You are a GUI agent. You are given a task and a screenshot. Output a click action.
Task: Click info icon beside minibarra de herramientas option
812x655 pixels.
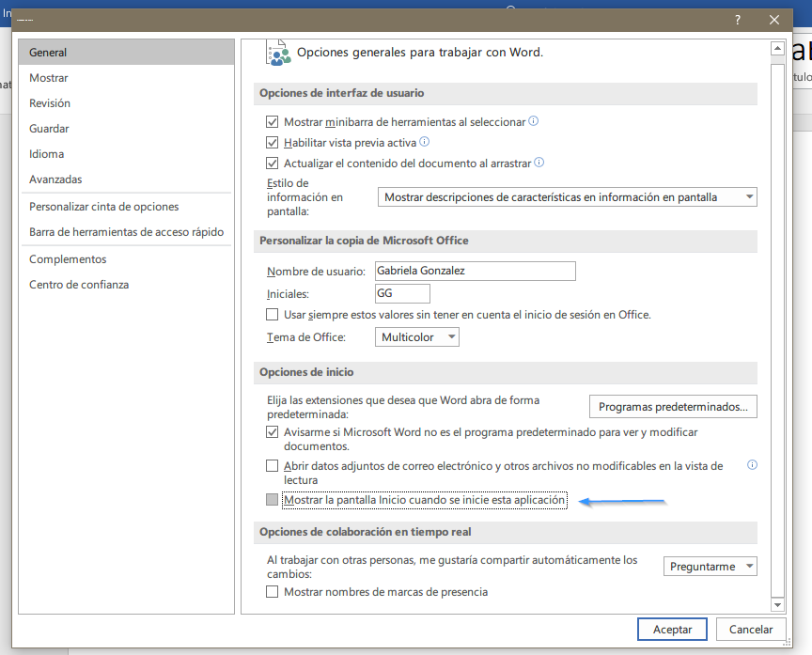534,121
